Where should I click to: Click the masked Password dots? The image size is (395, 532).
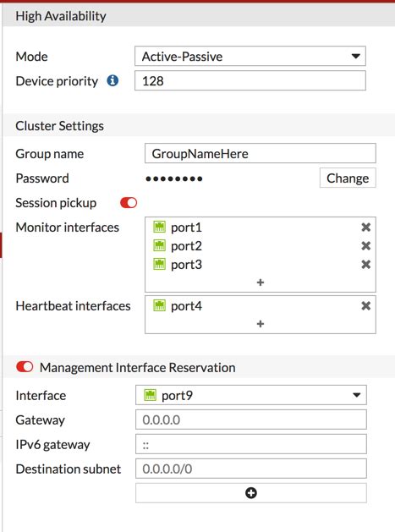(x=174, y=178)
